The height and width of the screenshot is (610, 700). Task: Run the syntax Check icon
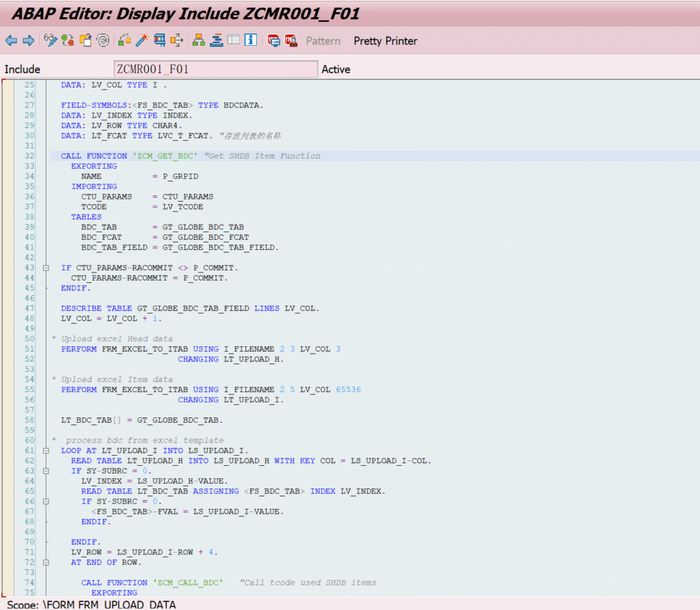click(x=124, y=41)
